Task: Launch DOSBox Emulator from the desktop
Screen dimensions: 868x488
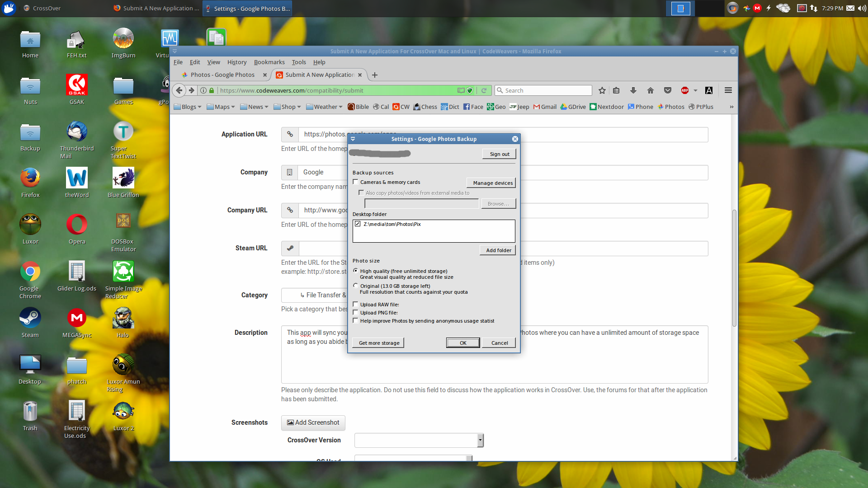Action: pyautogui.click(x=123, y=233)
